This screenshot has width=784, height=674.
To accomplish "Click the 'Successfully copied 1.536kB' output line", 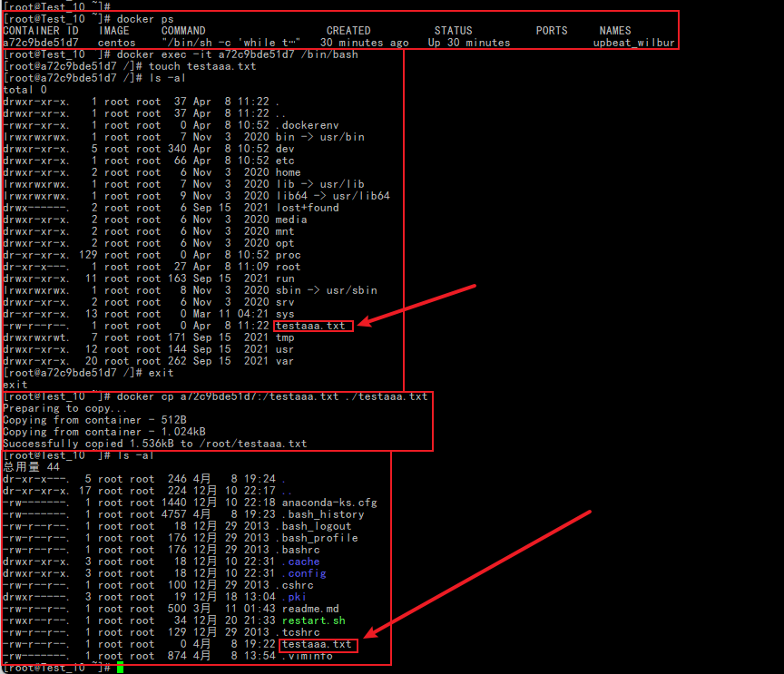I will tap(154, 444).
